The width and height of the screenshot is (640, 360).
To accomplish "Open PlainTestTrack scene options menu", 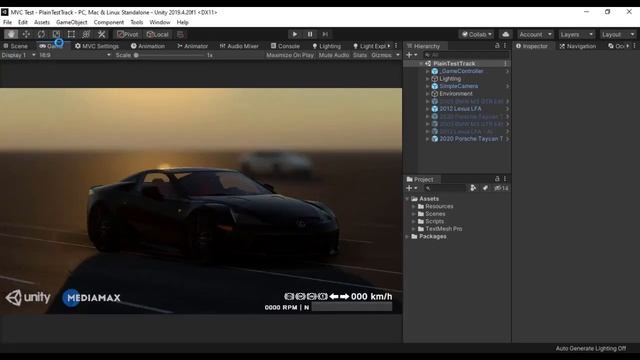I will (x=505, y=64).
